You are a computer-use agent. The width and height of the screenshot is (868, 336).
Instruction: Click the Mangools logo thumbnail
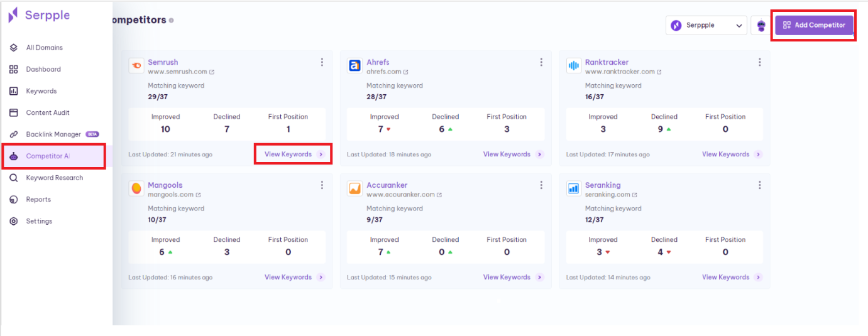click(x=136, y=188)
